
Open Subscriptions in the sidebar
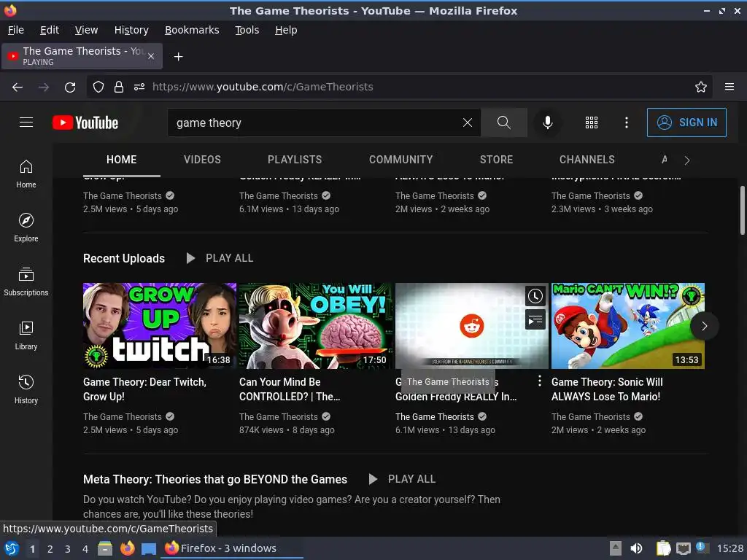pyautogui.click(x=26, y=282)
